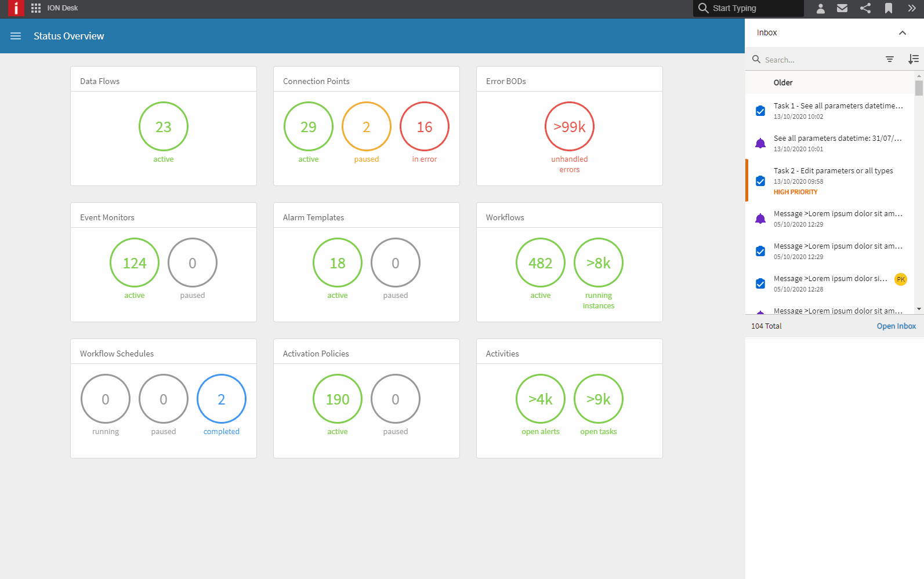Expand the double-chevron panel toggle
The height and width of the screenshot is (579, 924).
pyautogui.click(x=912, y=8)
